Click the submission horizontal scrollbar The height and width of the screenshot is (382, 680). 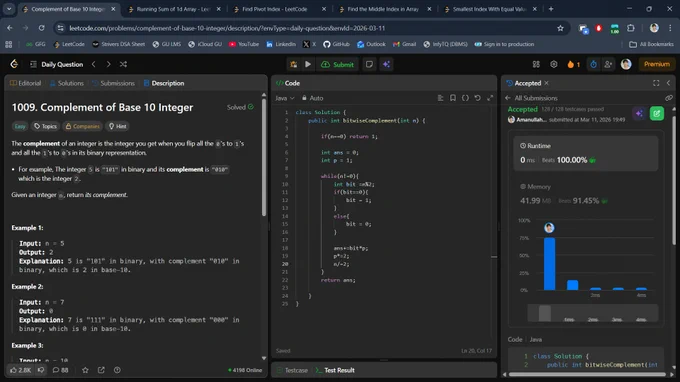(x=587, y=374)
